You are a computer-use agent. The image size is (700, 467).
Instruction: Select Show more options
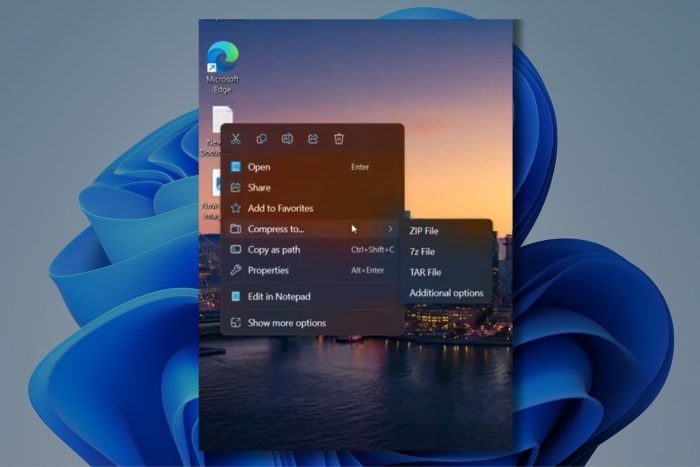pos(312,323)
